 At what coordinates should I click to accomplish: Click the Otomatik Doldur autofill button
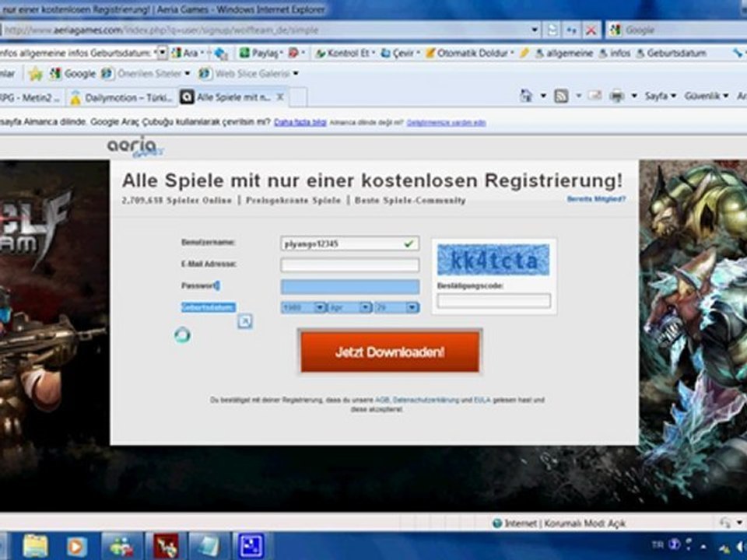coord(469,53)
